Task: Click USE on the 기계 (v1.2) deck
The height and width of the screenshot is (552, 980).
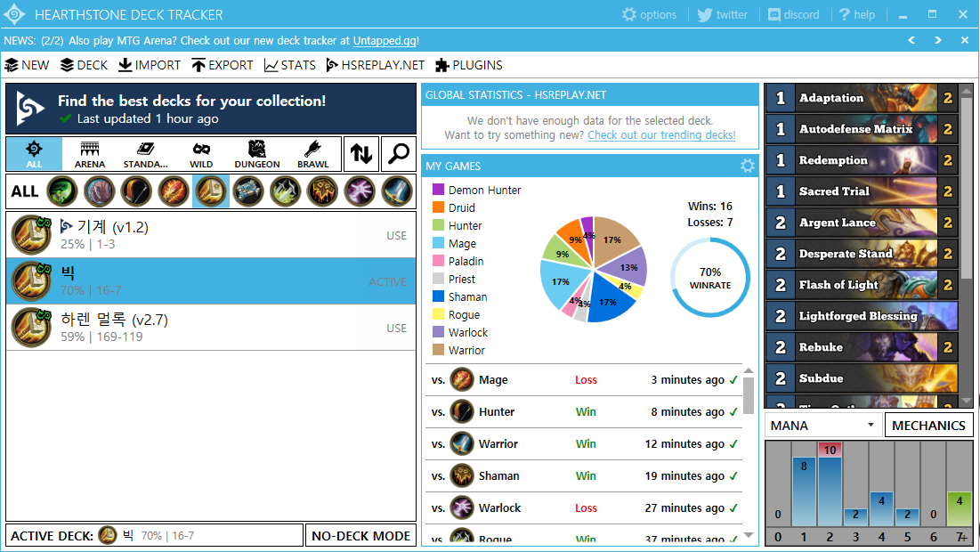Action: [x=396, y=236]
